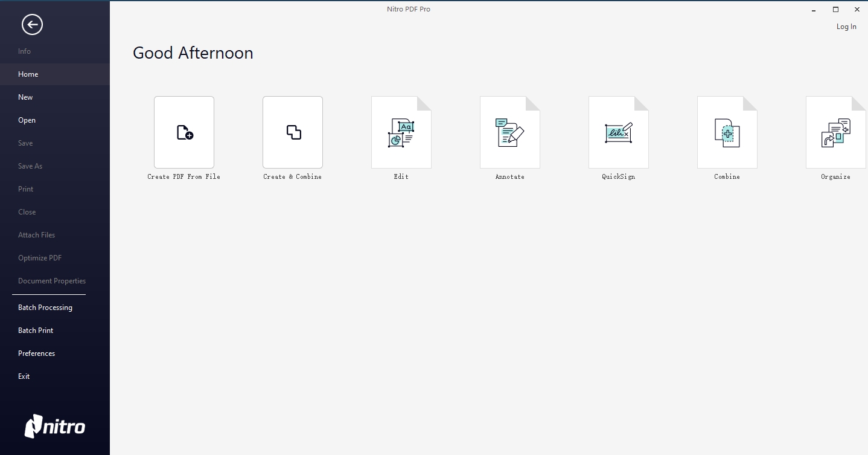The height and width of the screenshot is (455, 868).
Task: Select Home in the sidebar
Action: [28, 74]
